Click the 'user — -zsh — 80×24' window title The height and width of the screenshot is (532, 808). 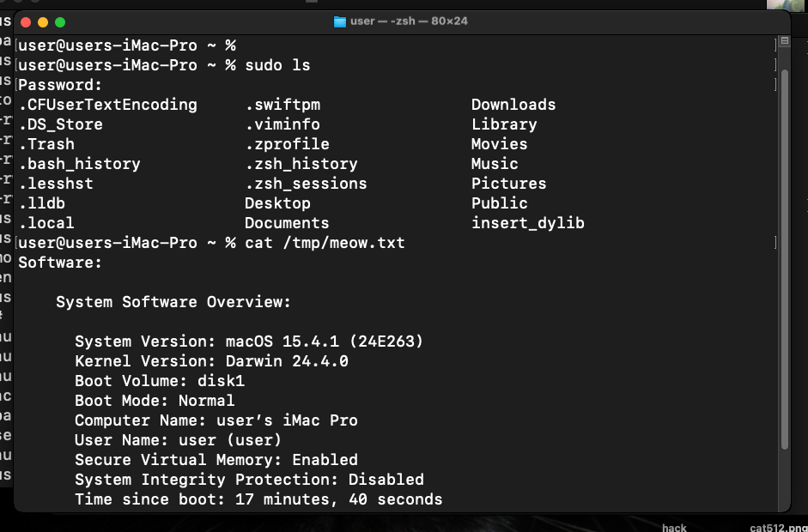[408, 21]
